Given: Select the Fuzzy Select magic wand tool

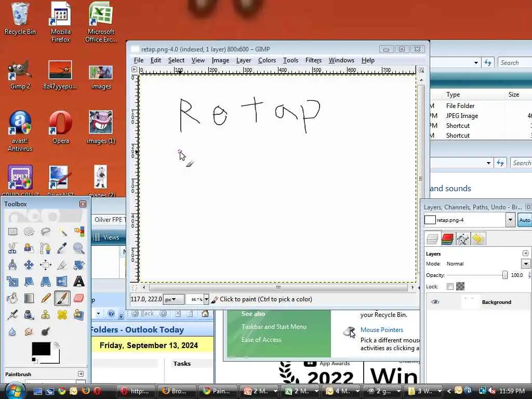Looking at the screenshot, I should [62, 232].
